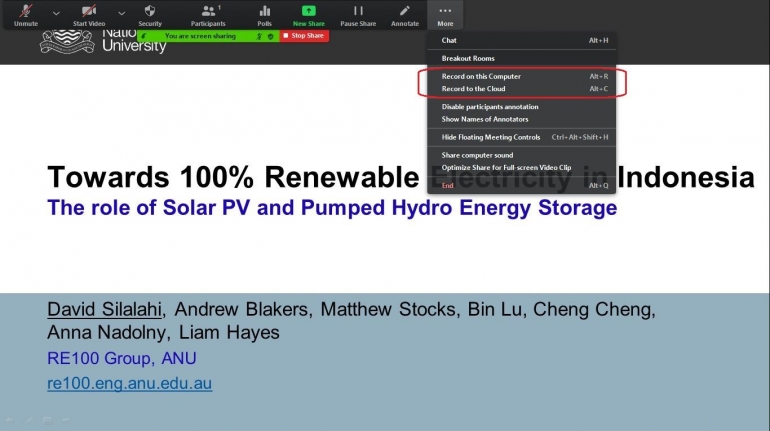Select Record on this Computer

481,76
